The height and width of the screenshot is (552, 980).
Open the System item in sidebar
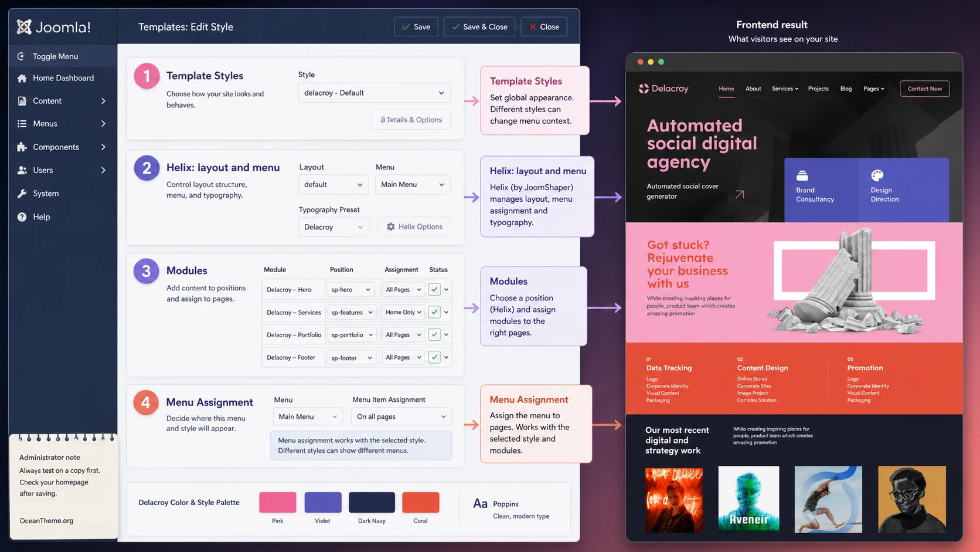[x=63, y=194]
